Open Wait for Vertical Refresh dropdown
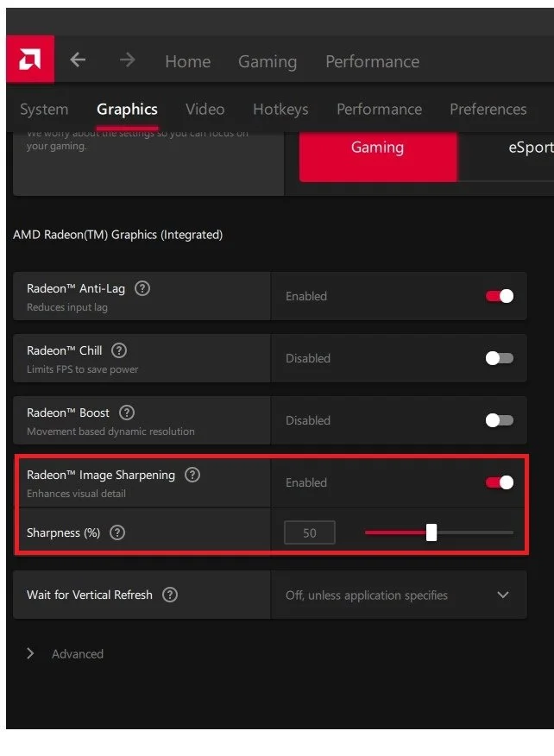This screenshot has width=554, height=756. pos(399,595)
